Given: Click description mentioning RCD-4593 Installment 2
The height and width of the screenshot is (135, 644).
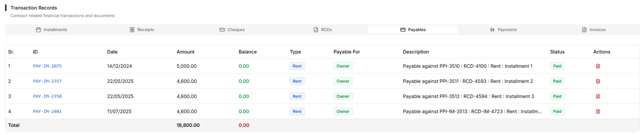Looking at the screenshot, I should (x=468, y=81).
